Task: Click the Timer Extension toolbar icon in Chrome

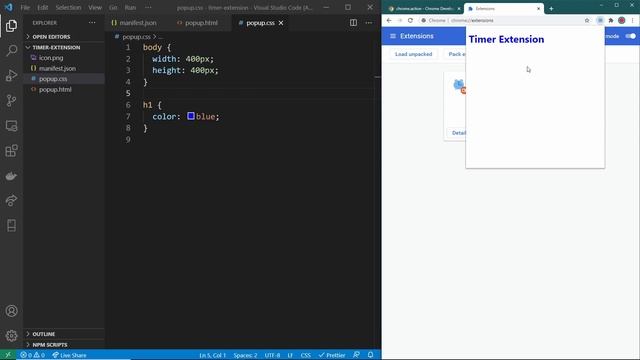Action: click(x=600, y=20)
